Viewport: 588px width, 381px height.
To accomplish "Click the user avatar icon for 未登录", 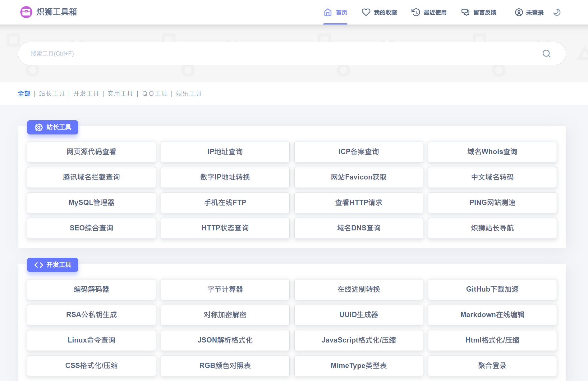I will 519,12.
